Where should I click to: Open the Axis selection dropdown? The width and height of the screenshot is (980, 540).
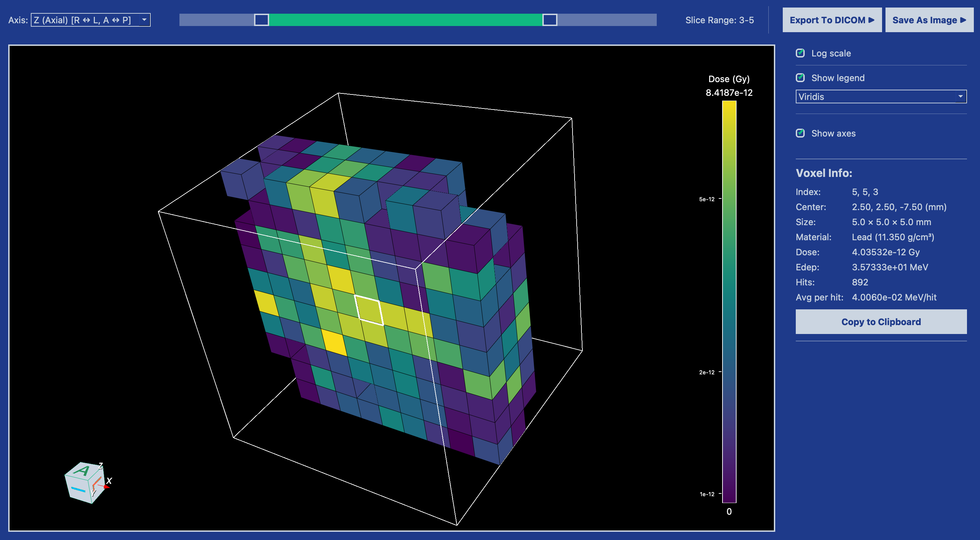[90, 20]
